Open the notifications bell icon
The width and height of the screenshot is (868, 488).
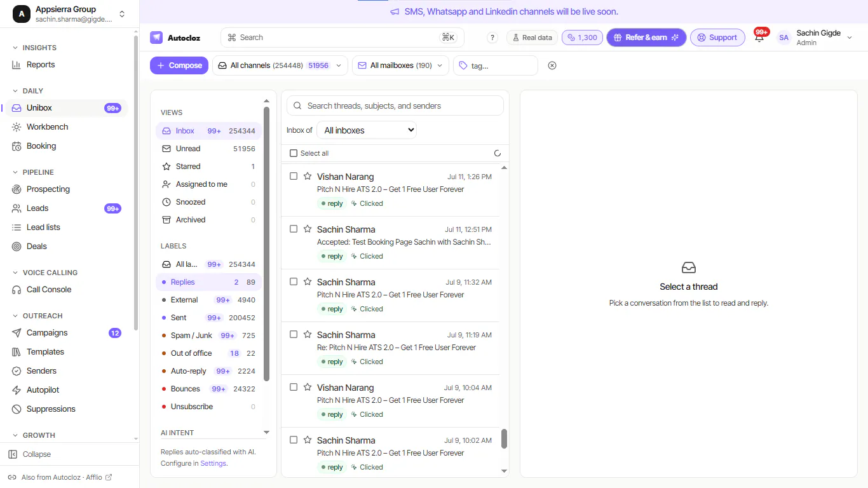[759, 37]
